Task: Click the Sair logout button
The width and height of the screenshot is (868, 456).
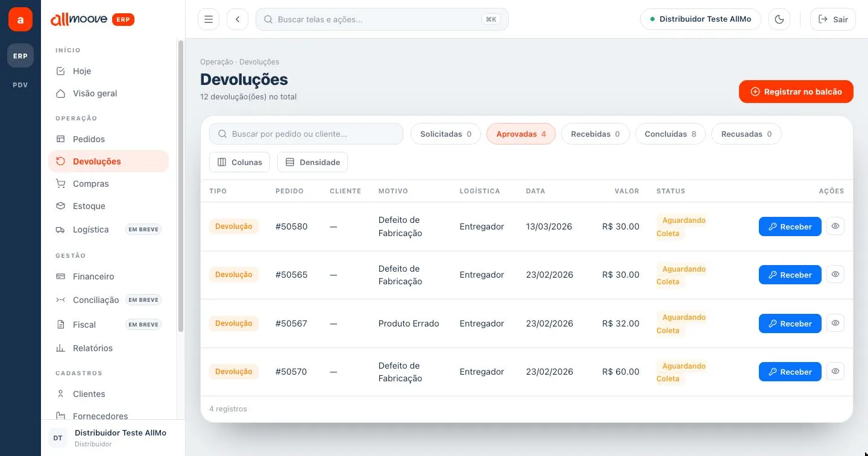Action: coord(833,19)
